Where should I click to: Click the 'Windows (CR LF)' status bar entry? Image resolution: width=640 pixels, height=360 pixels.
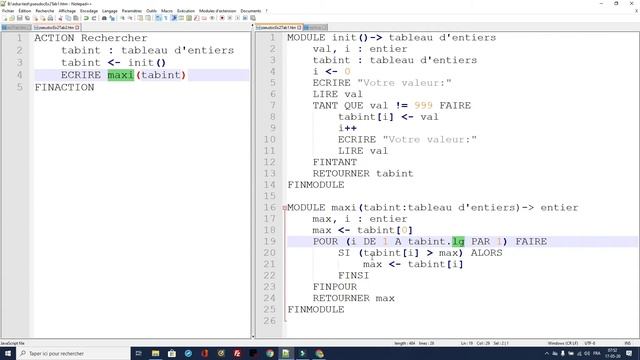pos(562,343)
